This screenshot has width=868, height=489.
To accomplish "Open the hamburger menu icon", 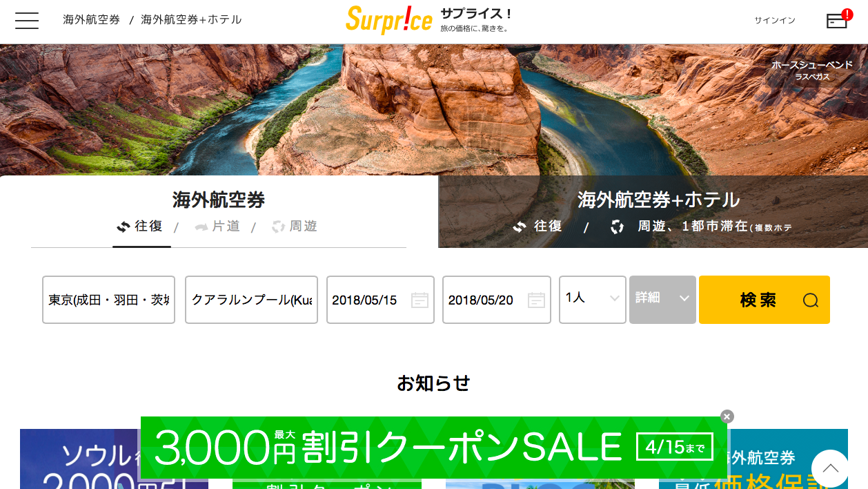I will (27, 20).
